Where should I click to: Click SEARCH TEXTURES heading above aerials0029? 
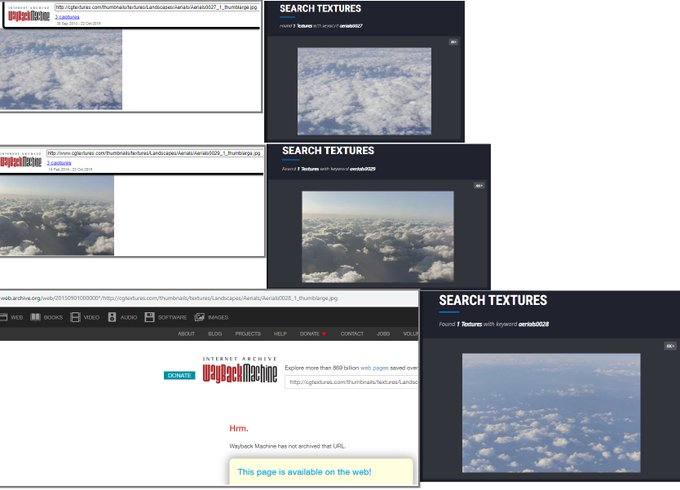coord(328,150)
